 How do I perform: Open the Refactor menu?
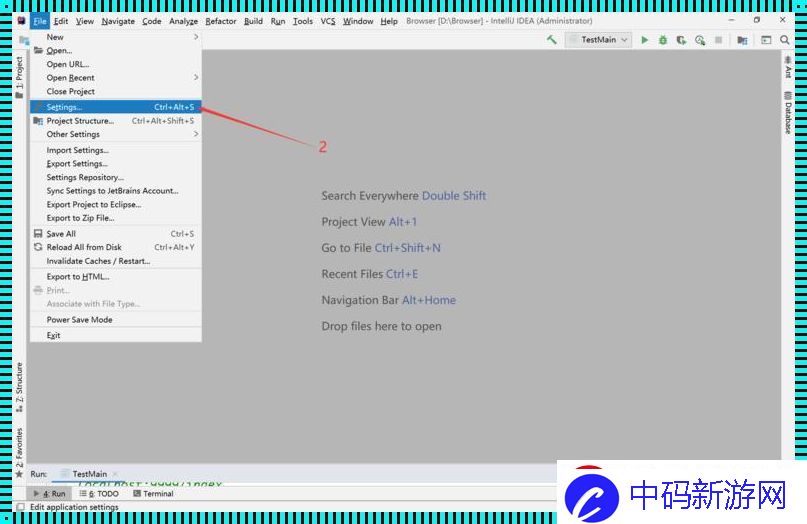pyautogui.click(x=220, y=21)
